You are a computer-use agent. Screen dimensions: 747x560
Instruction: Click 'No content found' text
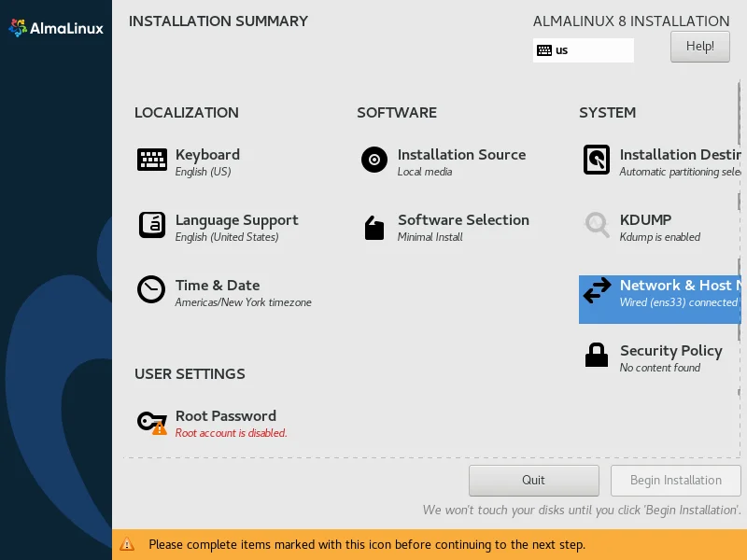(660, 368)
